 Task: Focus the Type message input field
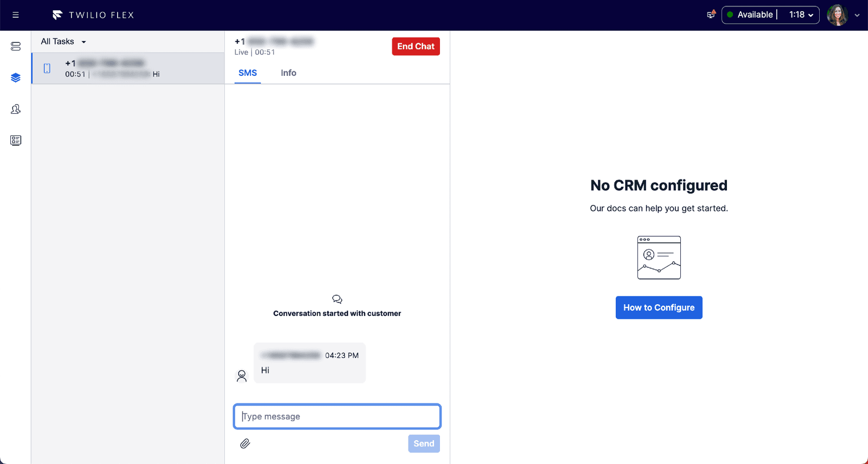pos(337,416)
